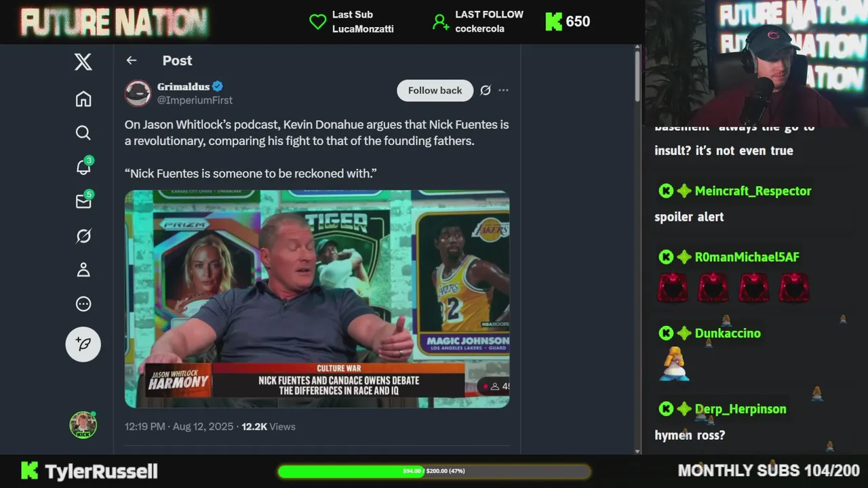Open the post's three-dot more menu
Viewport: 868px width, 488px height.
point(503,90)
